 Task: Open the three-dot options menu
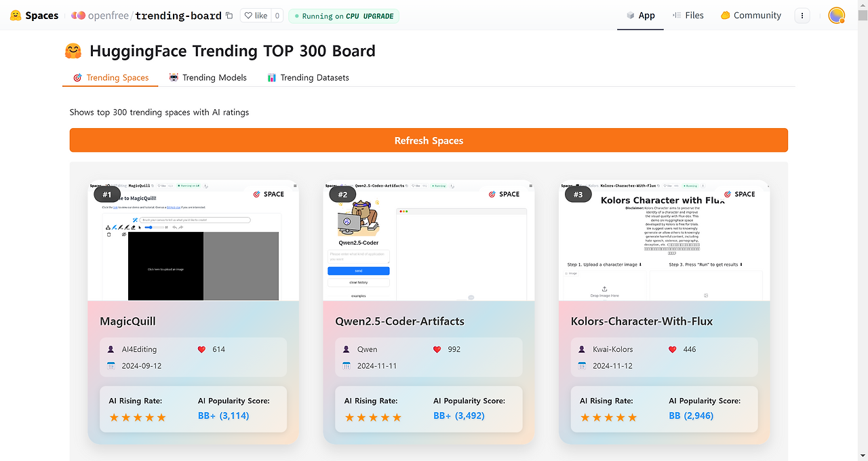click(802, 16)
